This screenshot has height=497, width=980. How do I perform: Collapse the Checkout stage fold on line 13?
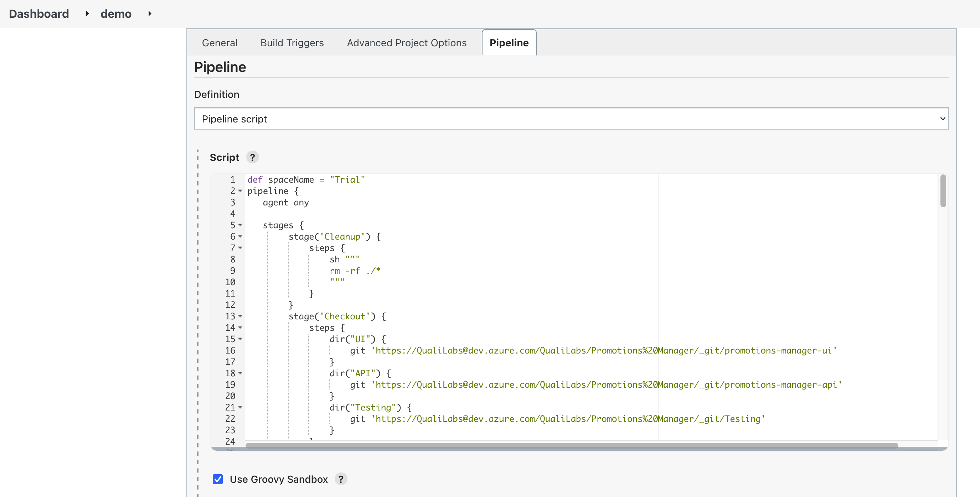(240, 316)
